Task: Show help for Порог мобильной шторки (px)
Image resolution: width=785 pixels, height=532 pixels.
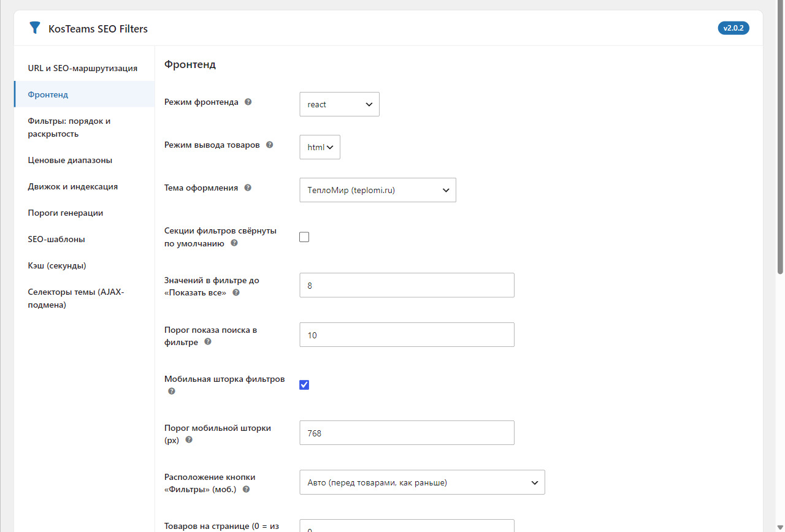Action: pos(189,440)
